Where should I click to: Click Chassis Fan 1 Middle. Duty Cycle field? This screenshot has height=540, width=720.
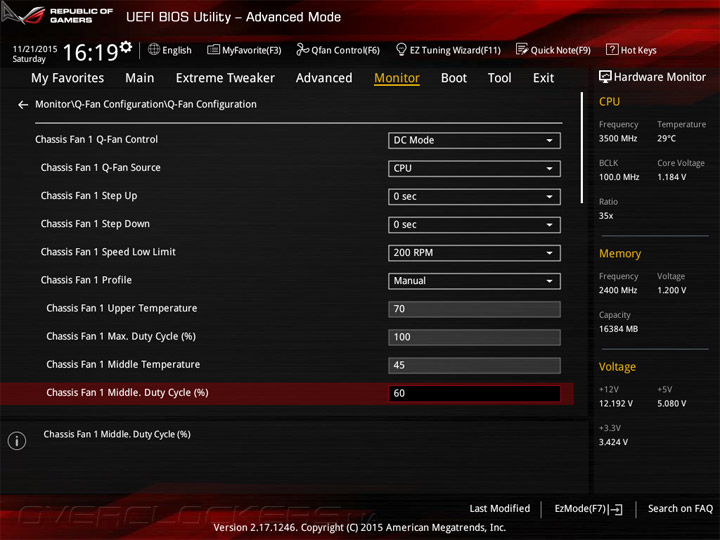click(x=474, y=394)
